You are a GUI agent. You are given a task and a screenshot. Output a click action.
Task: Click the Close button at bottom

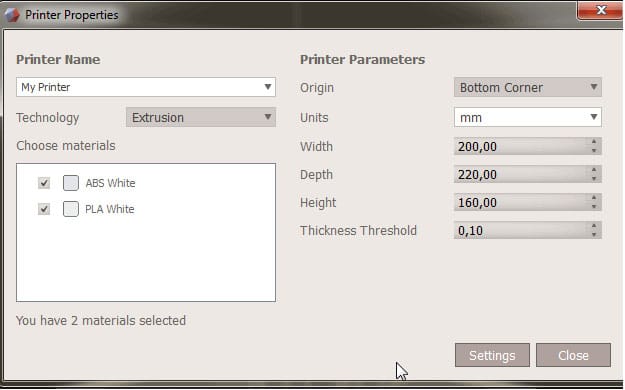(573, 355)
